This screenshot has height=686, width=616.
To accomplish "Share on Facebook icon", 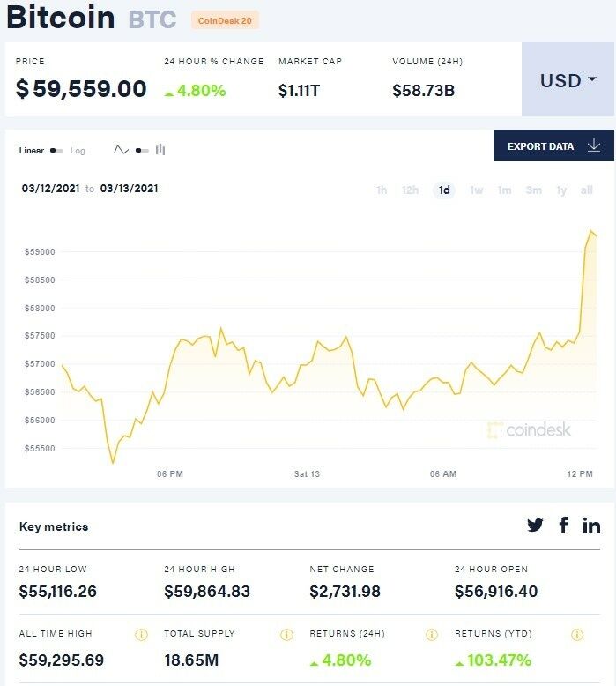I will [x=564, y=526].
